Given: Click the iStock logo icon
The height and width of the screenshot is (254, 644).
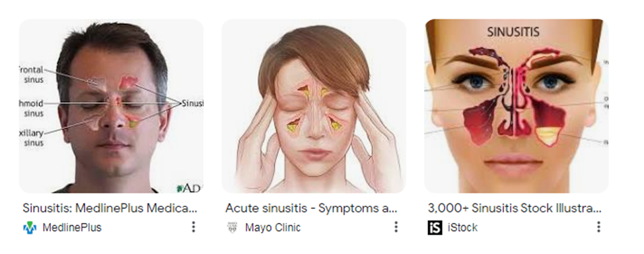Looking at the screenshot, I should point(435,228).
